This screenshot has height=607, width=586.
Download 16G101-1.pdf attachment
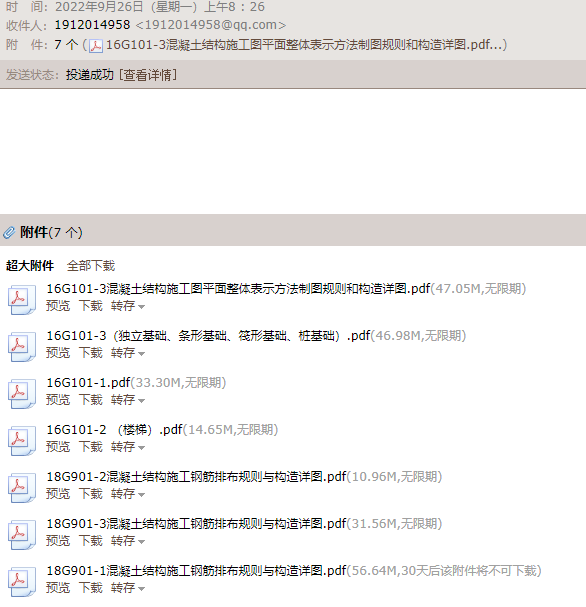[91, 400]
